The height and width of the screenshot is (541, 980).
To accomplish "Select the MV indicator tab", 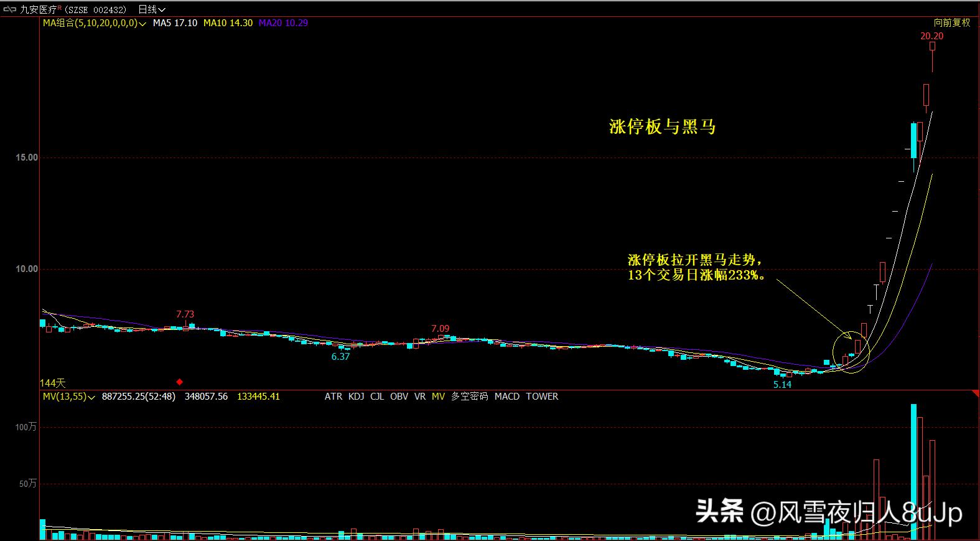I will click(439, 397).
